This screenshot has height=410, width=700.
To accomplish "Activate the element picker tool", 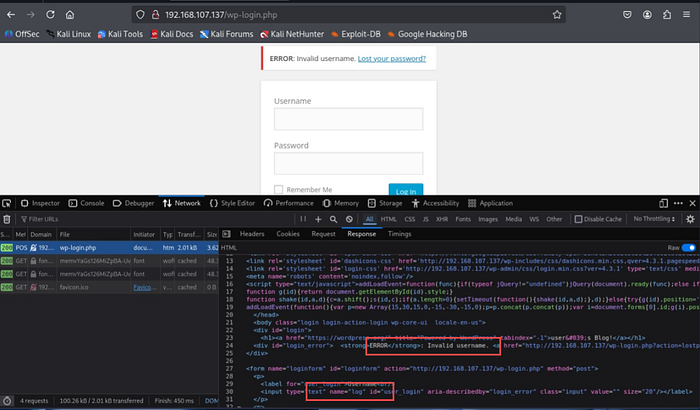I will tap(7, 203).
